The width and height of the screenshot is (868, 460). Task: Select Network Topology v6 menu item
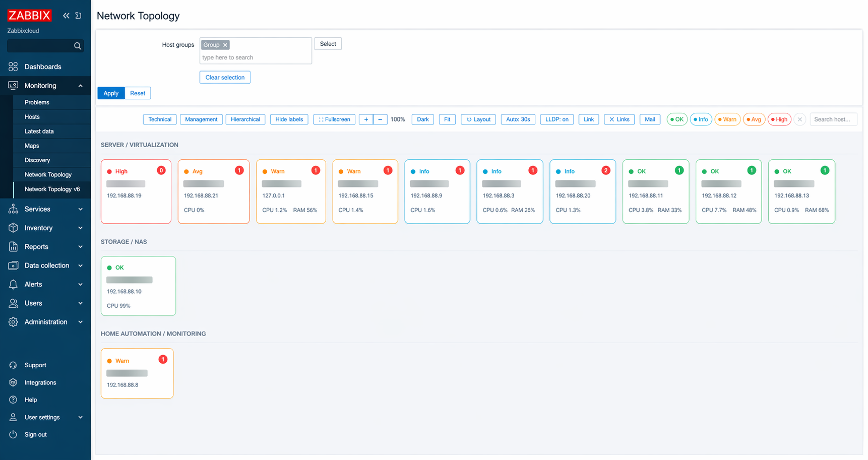[x=52, y=189]
